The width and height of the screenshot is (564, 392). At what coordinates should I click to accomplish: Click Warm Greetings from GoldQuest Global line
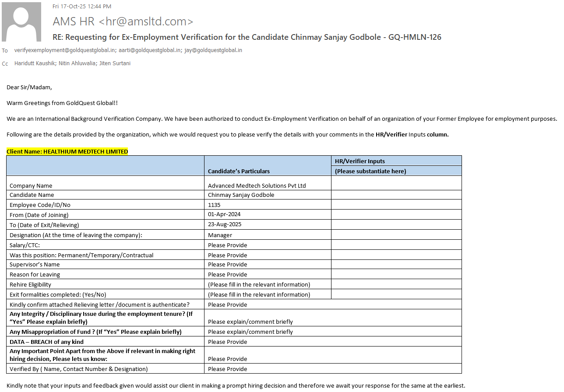click(x=62, y=103)
